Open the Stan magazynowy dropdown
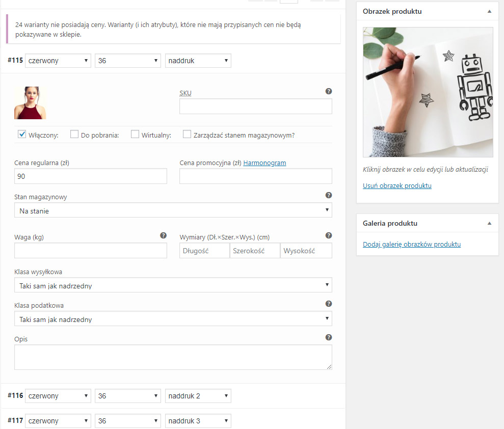 [173, 210]
